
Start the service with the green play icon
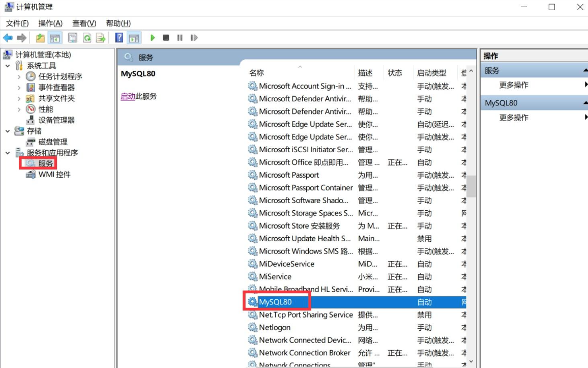click(x=152, y=38)
